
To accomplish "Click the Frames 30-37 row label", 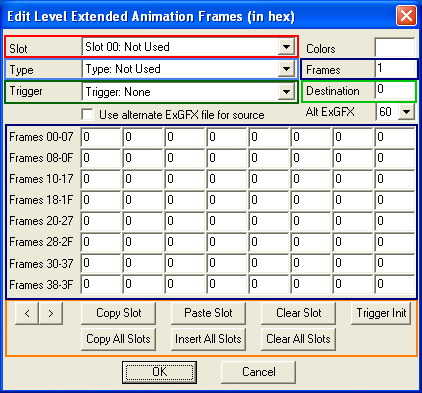I will coord(41,264).
